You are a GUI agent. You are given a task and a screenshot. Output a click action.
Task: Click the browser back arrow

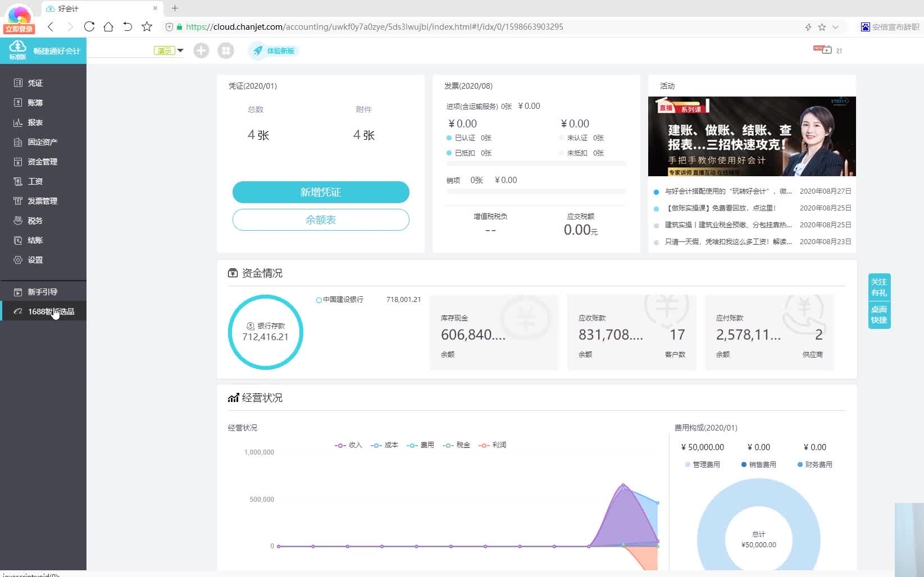click(51, 26)
